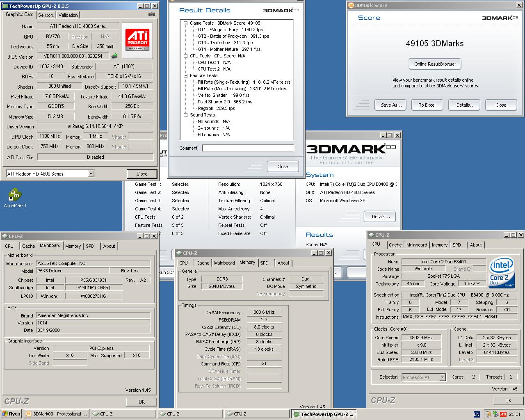525x420 pixels.
Task: Click the EN language indicator in tray
Action: click(477, 414)
